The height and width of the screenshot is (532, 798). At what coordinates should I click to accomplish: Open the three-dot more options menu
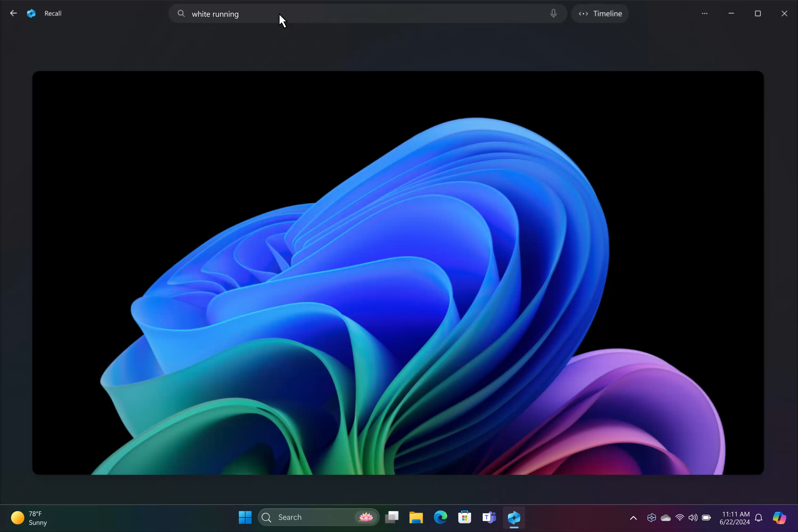pyautogui.click(x=705, y=14)
